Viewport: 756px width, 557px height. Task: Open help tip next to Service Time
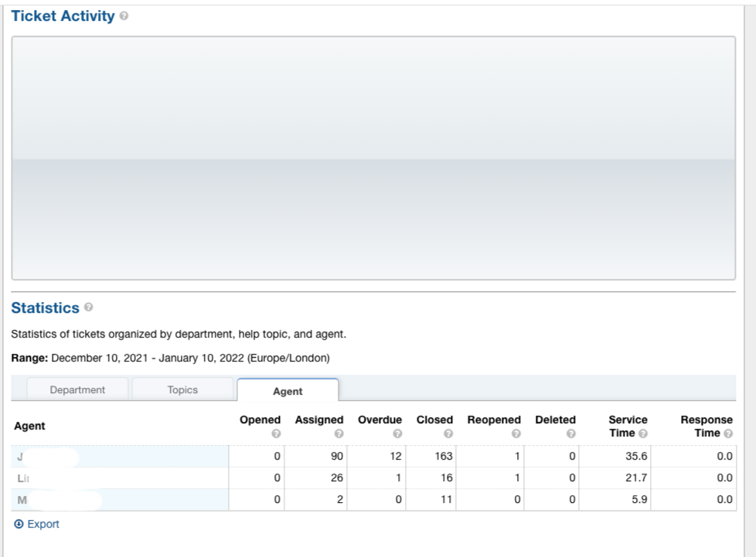coord(642,433)
